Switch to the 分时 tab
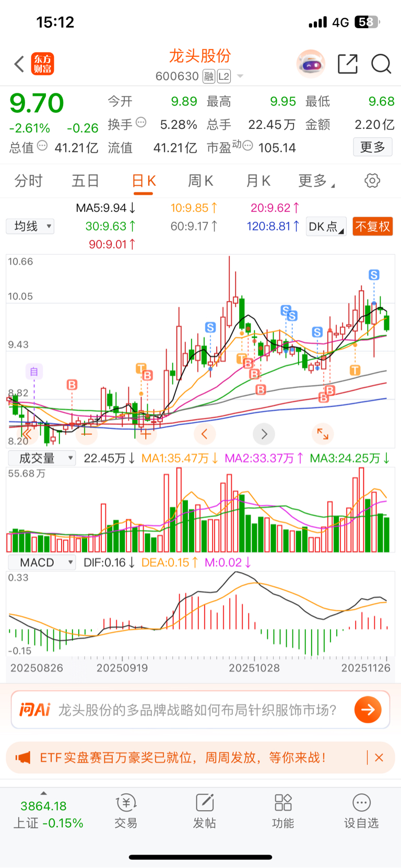Image resolution: width=401 pixels, height=868 pixels. 28,181
